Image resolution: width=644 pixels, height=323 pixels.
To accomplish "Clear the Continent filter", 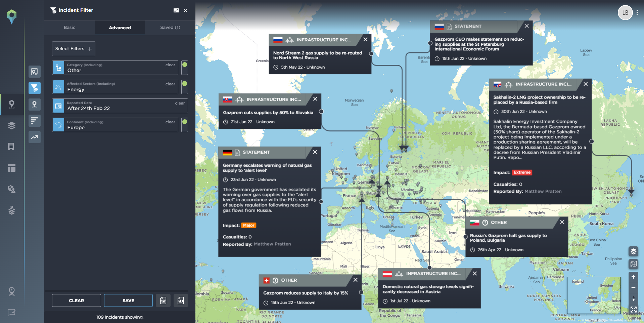I will coord(170,122).
